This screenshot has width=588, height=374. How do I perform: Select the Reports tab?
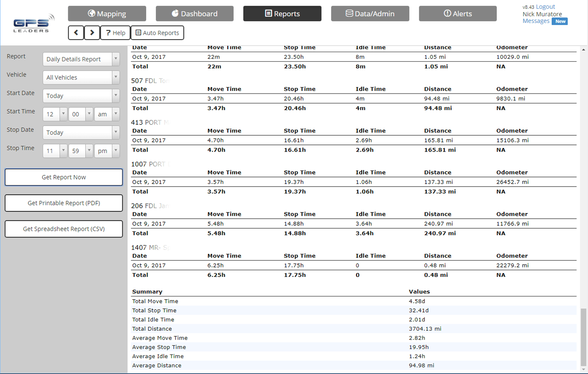pos(283,13)
